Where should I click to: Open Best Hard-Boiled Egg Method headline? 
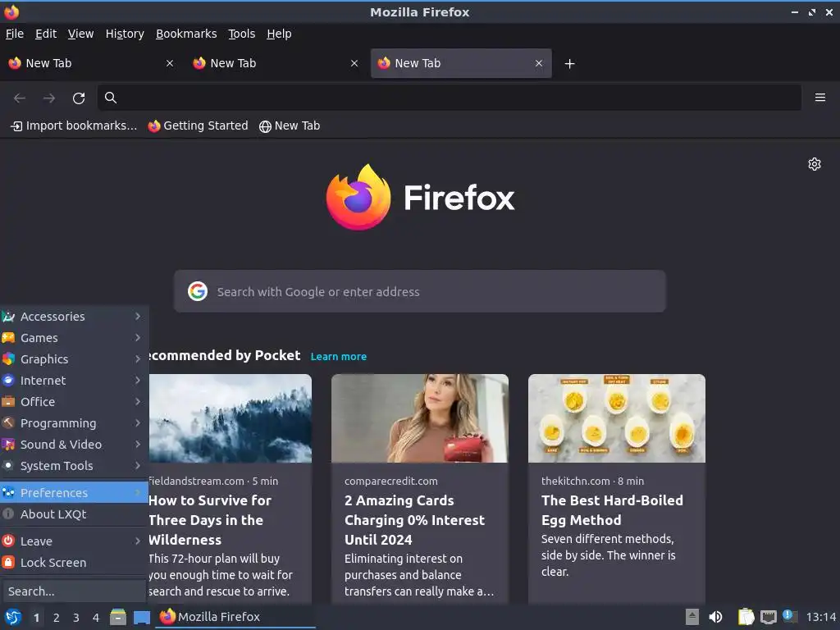pos(612,510)
